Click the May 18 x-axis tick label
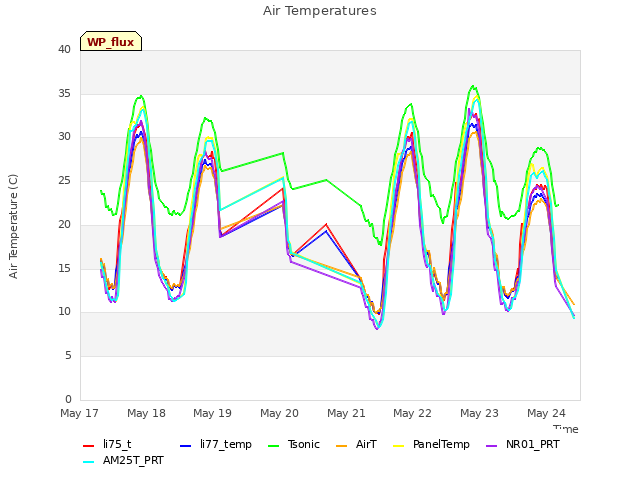 (146, 413)
